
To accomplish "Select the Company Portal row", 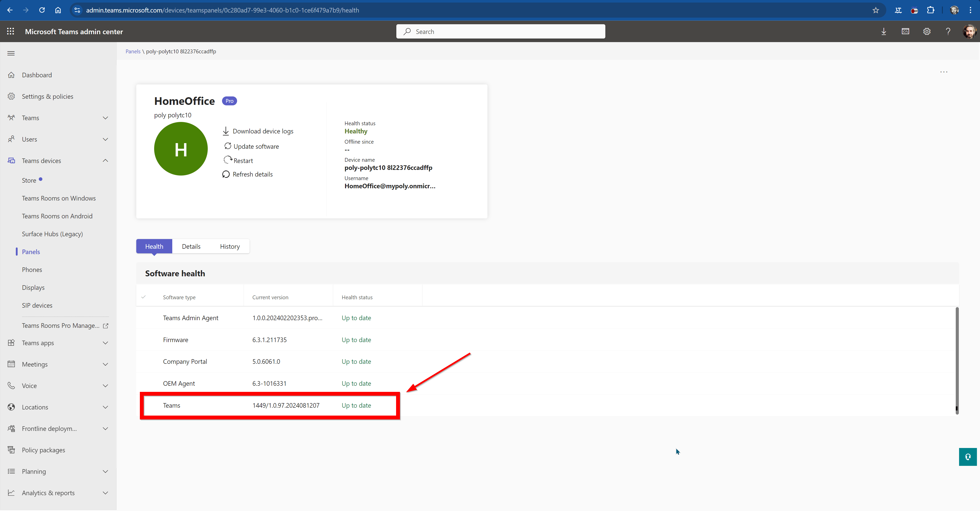I will click(x=546, y=362).
